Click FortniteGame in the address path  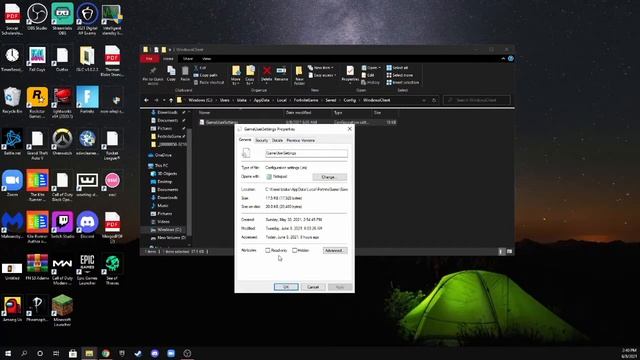(x=306, y=100)
